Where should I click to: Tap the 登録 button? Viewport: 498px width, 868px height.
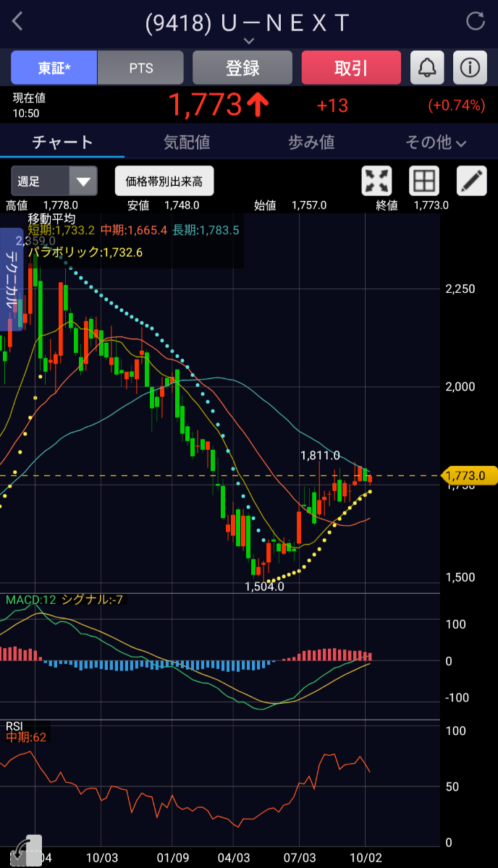pyautogui.click(x=242, y=68)
